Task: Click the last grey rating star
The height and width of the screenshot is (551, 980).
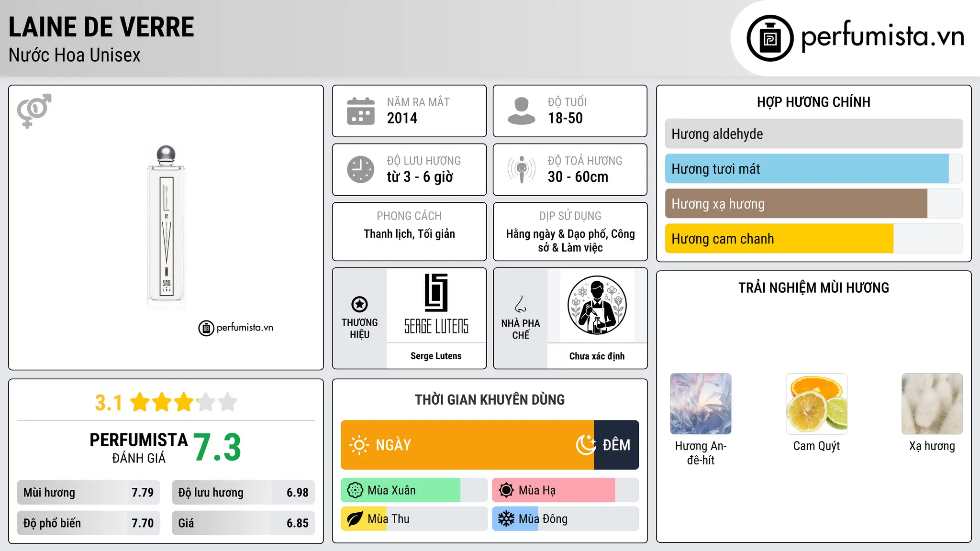Action: (228, 402)
